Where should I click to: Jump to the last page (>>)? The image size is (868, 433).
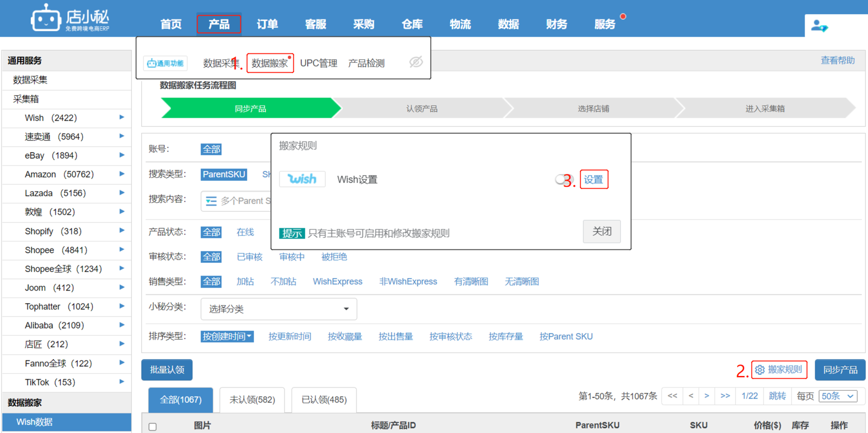tap(725, 396)
